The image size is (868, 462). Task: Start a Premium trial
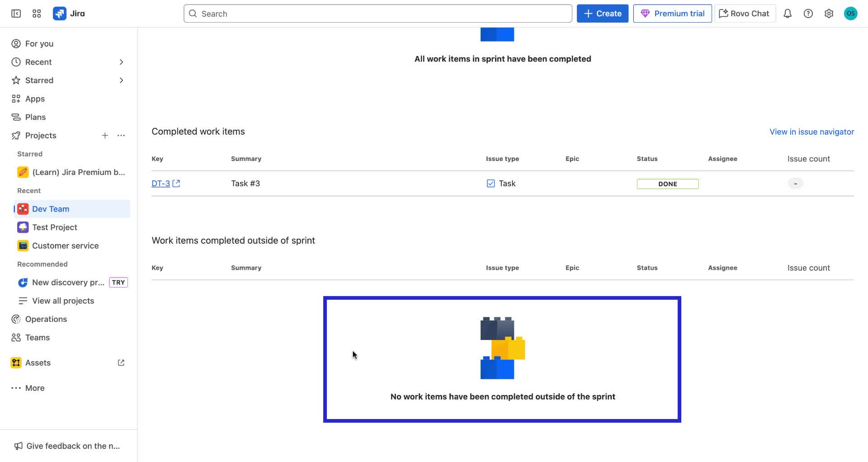tap(672, 13)
